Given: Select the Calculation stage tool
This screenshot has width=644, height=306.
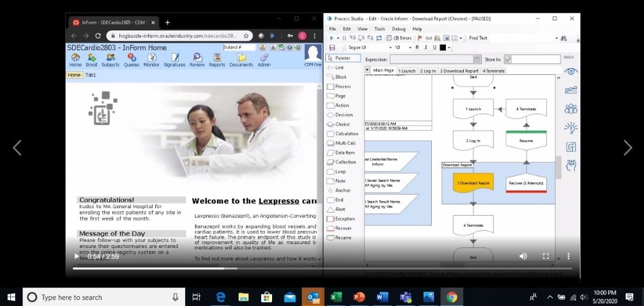Looking at the screenshot, I should tap(343, 134).
